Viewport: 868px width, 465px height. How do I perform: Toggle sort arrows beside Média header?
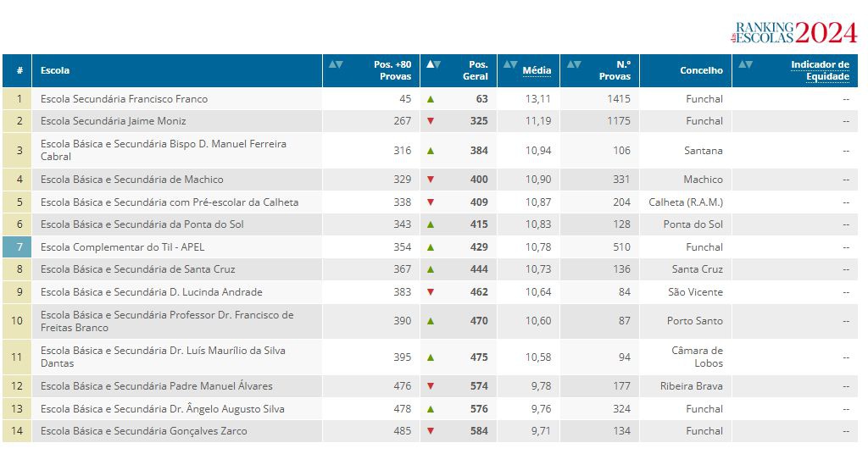coord(509,64)
